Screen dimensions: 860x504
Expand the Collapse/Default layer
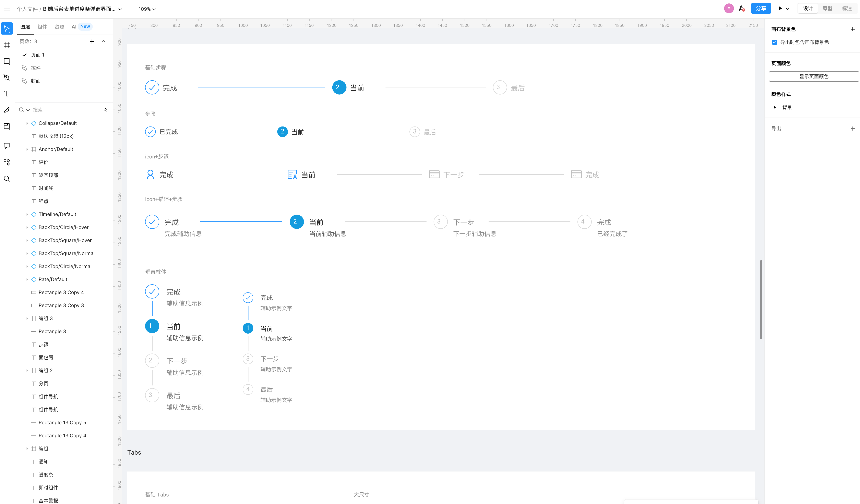[27, 123]
